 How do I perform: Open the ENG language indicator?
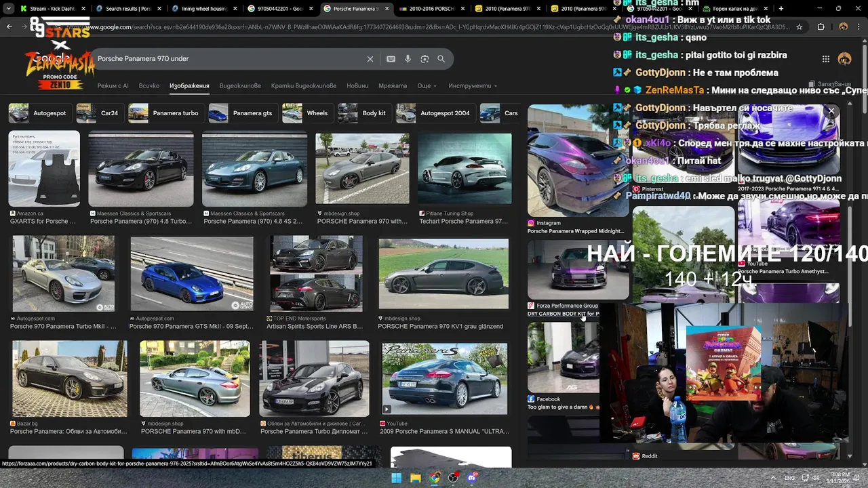(x=789, y=478)
